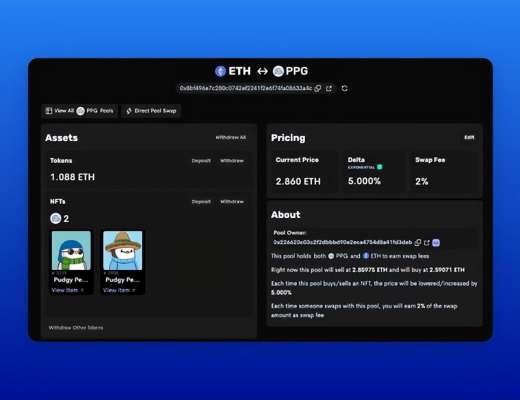This screenshot has height=400, width=520.
Task: Refresh the pool data
Action: coord(344,88)
